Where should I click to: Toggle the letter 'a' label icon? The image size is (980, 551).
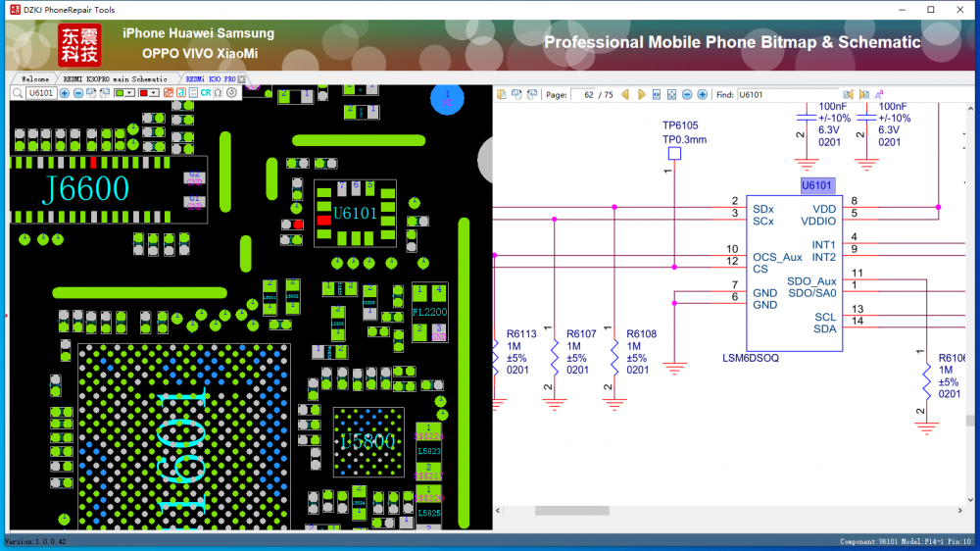coord(180,93)
